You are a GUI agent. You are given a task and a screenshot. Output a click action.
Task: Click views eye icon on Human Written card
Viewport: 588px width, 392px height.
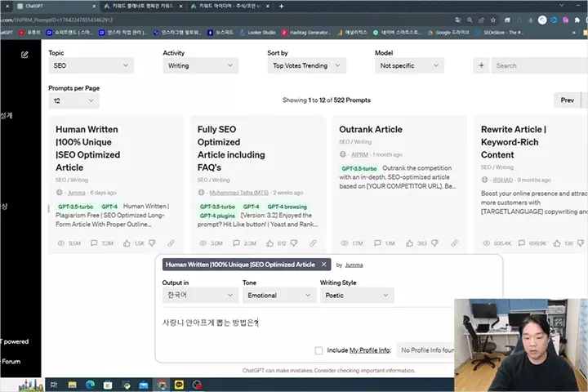pos(60,243)
